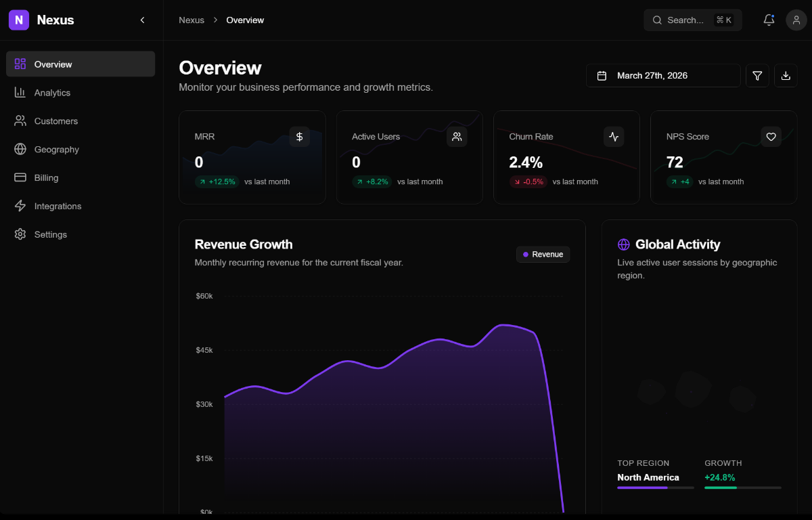This screenshot has width=812, height=520.
Task: Open the user profile avatar
Action: click(x=796, y=20)
